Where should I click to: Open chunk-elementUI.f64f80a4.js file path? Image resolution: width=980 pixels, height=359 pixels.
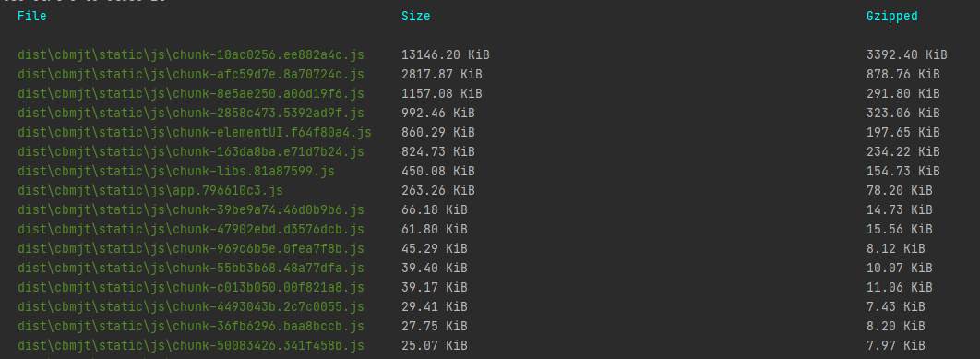[x=195, y=133]
